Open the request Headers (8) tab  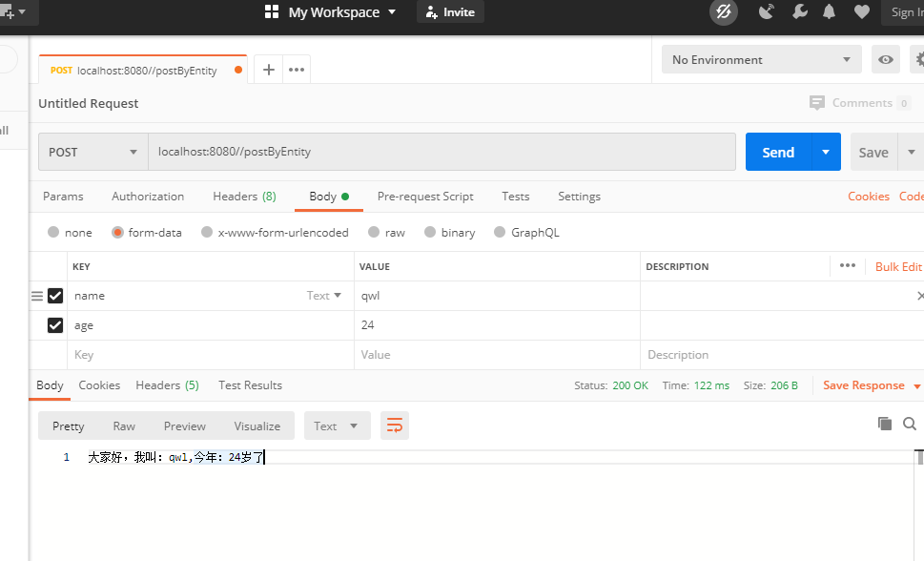(x=244, y=197)
